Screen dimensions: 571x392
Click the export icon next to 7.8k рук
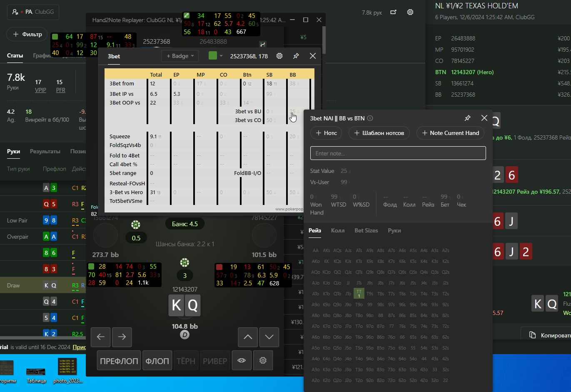[x=393, y=12]
